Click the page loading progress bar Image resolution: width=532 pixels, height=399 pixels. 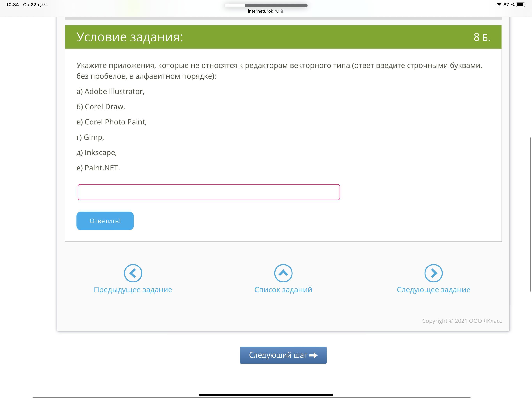click(x=266, y=5)
